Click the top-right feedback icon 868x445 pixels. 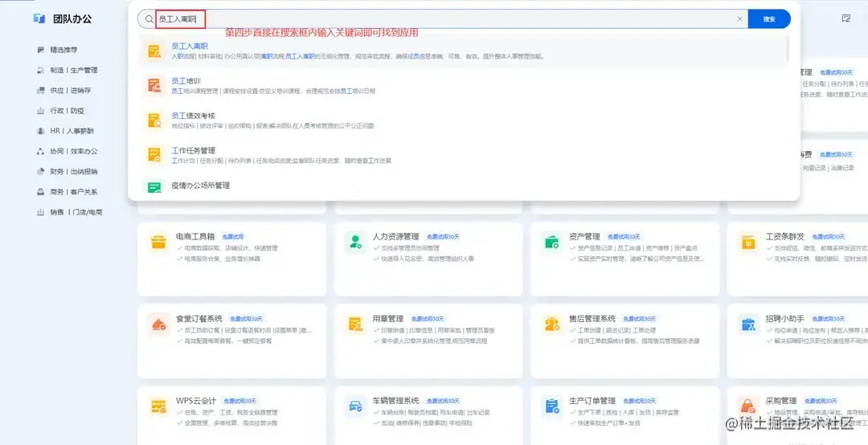point(845,18)
